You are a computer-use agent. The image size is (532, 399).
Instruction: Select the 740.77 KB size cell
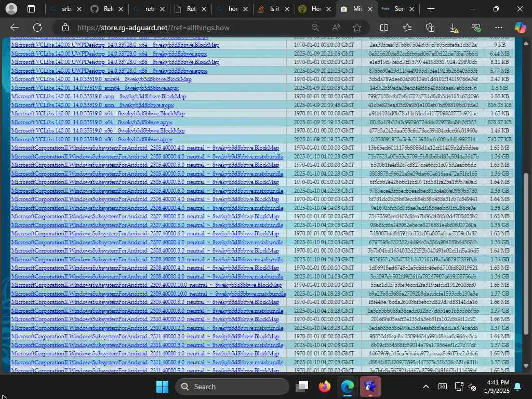499,139
